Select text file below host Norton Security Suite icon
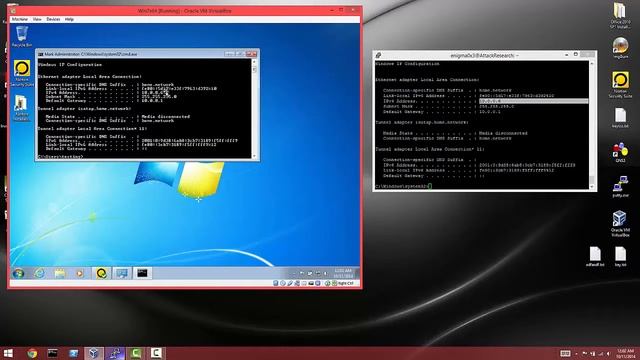 [620, 118]
